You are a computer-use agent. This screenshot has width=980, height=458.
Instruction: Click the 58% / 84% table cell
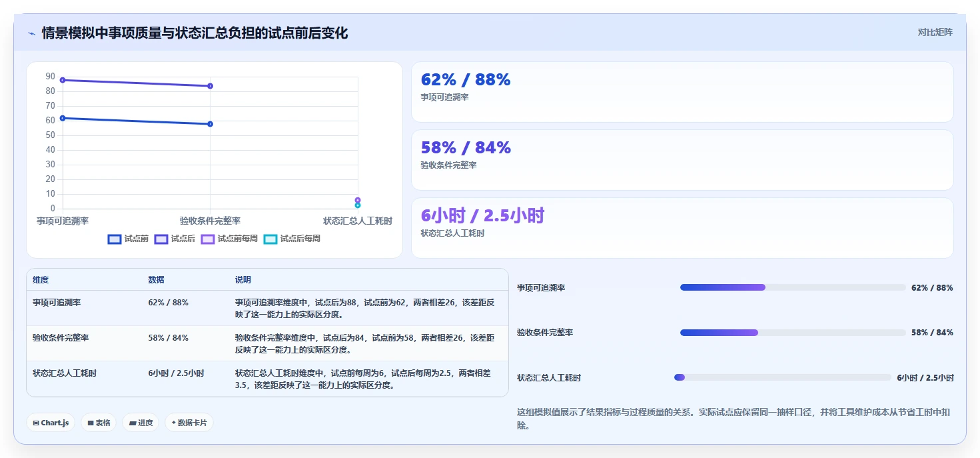[x=168, y=338]
